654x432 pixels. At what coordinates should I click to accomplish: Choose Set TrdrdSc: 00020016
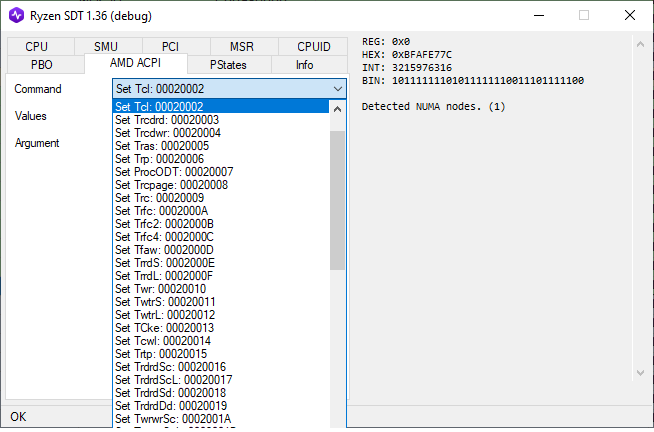point(221,367)
